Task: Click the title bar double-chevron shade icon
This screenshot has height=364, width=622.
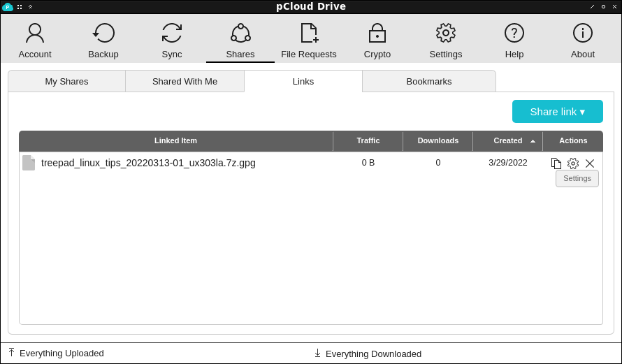Action: (x=31, y=7)
